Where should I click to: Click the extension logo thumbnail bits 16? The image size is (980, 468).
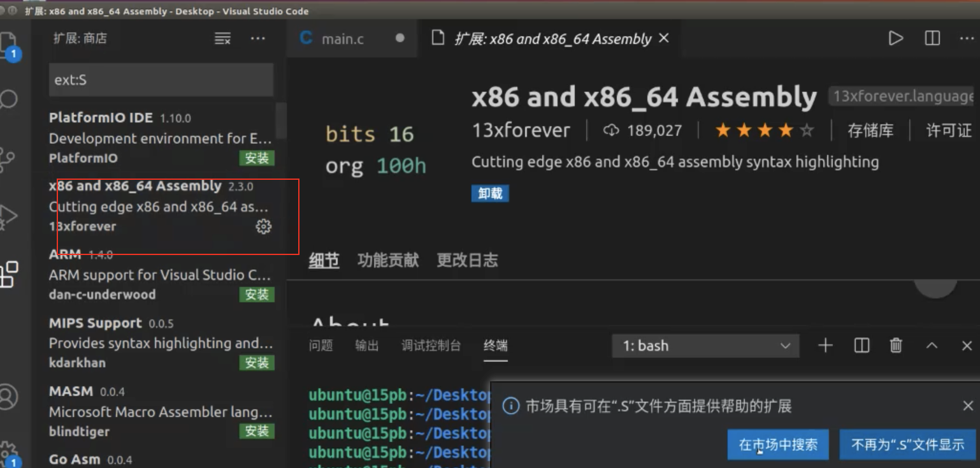click(376, 150)
